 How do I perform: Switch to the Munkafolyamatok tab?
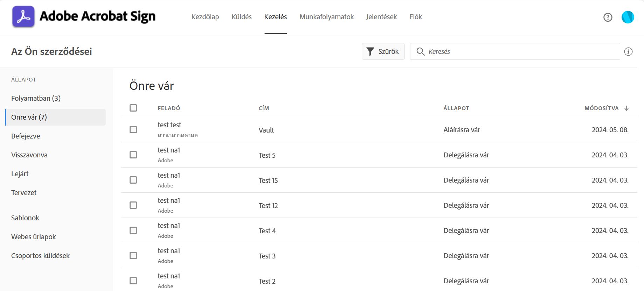(x=326, y=17)
